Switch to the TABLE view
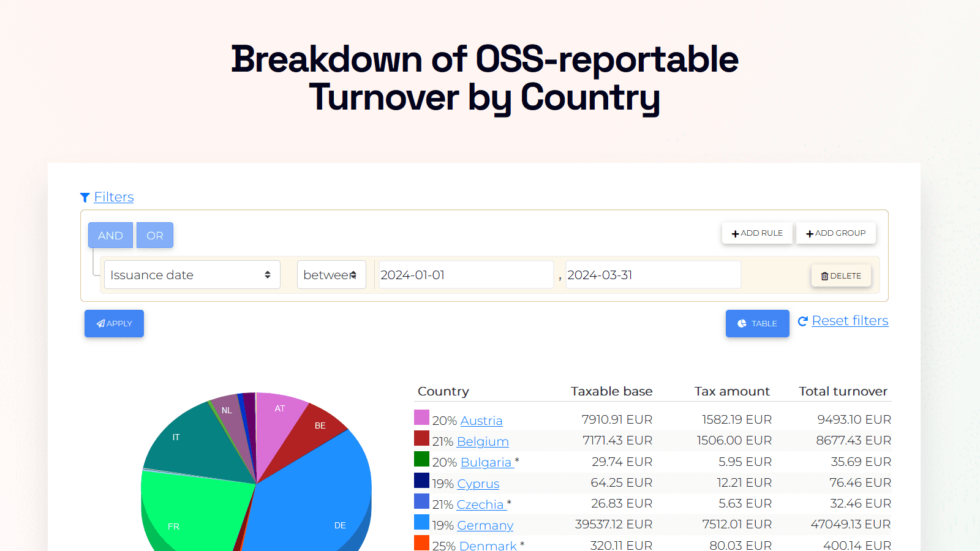980x551 pixels. tap(758, 323)
